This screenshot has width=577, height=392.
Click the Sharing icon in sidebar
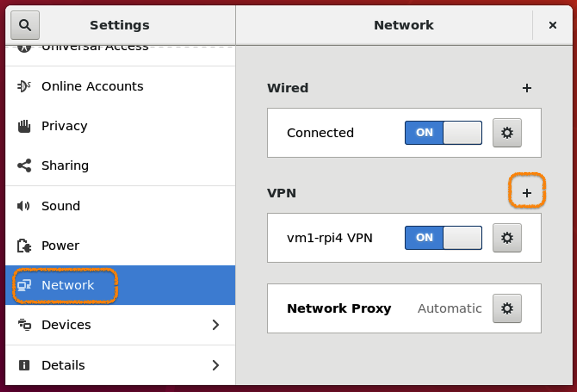[x=24, y=165]
